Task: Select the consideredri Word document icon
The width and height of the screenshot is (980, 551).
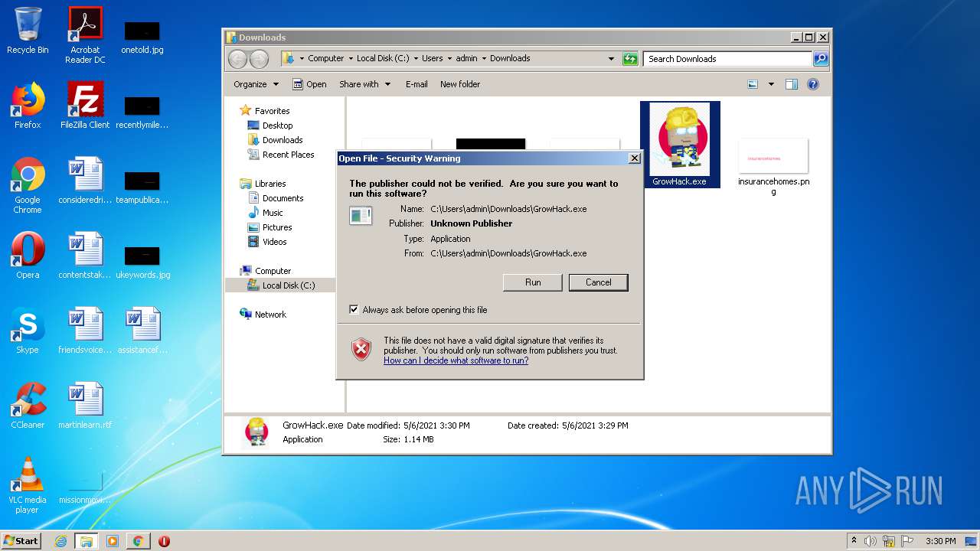Action: coord(85,181)
